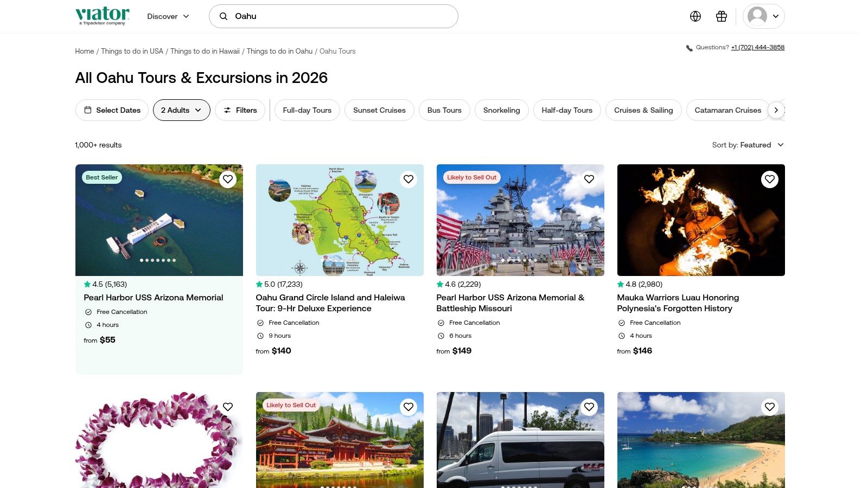Click the Oahu search input field
Screen dimensions: 868x488
click(342, 16)
